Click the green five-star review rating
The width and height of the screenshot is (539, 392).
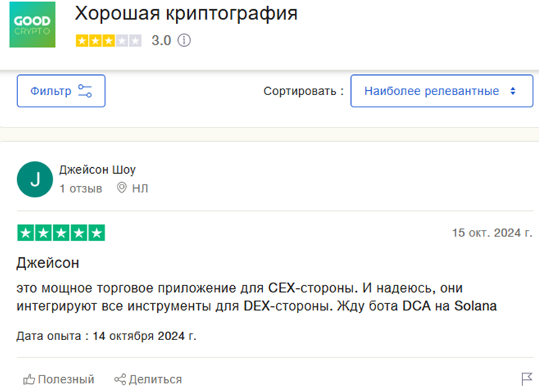point(61,233)
